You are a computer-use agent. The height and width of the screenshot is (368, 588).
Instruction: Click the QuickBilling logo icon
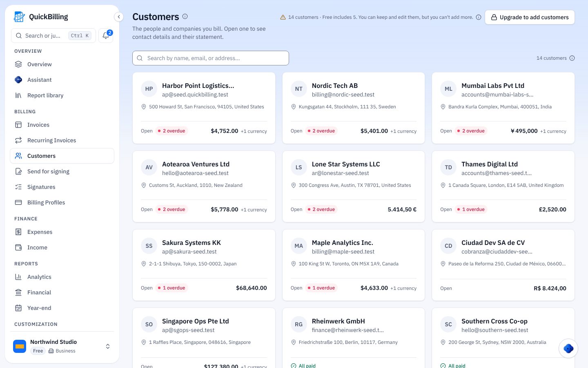pyautogui.click(x=19, y=17)
